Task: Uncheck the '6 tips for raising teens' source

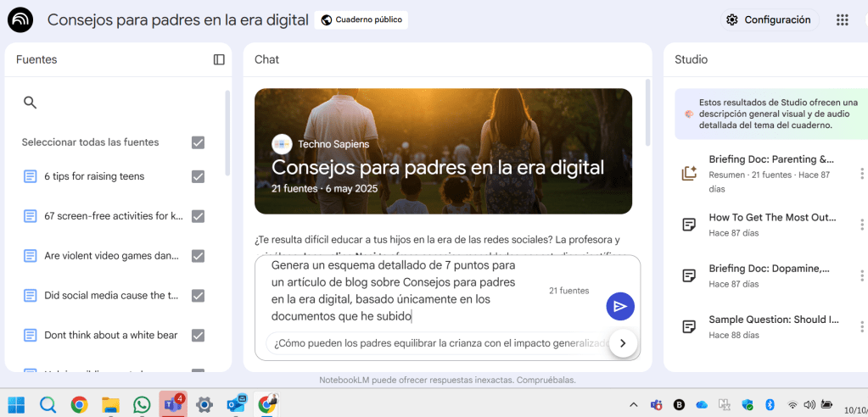Action: click(198, 176)
